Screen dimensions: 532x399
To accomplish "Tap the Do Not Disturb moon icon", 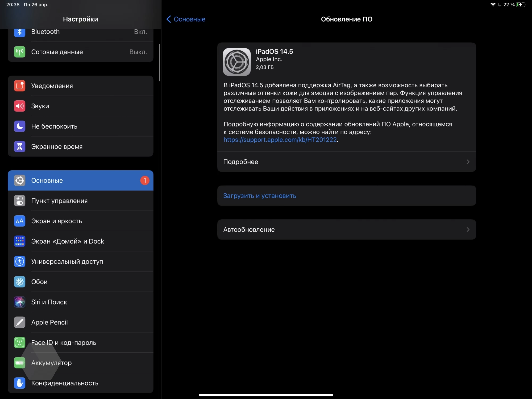I will click(19, 126).
